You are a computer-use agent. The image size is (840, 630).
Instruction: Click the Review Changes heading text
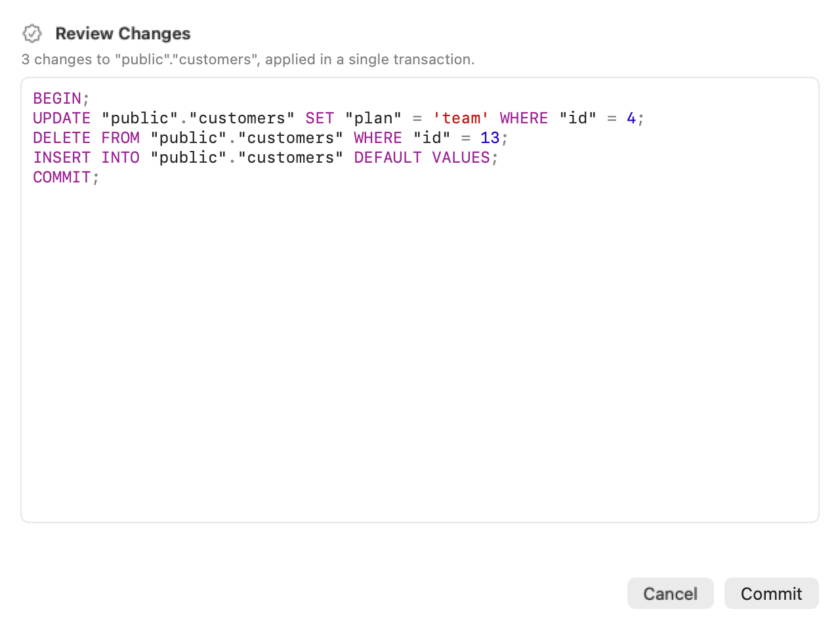tap(123, 33)
